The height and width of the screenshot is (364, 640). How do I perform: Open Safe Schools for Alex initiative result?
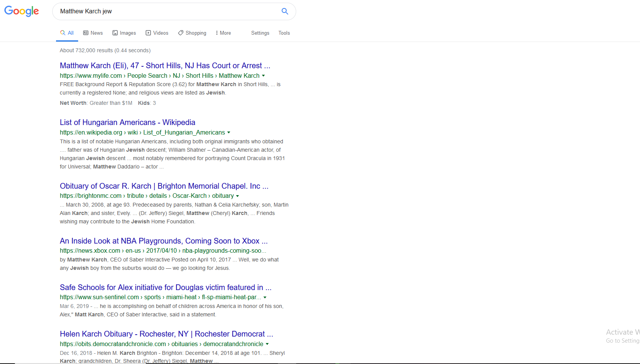(165, 287)
